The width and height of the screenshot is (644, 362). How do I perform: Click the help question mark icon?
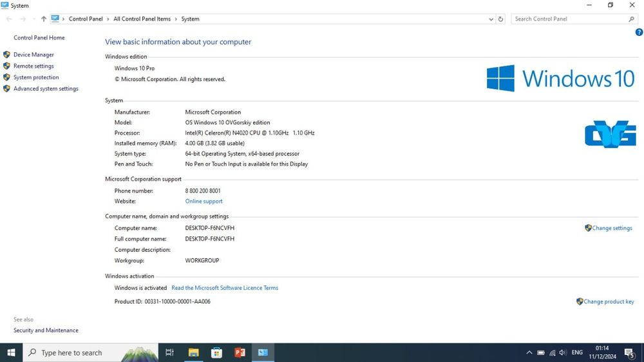pyautogui.click(x=639, y=32)
